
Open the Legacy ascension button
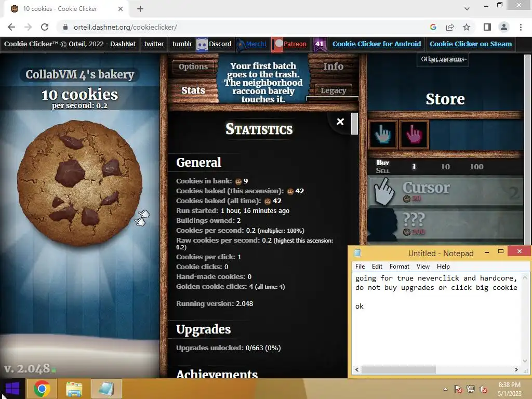pos(333,90)
